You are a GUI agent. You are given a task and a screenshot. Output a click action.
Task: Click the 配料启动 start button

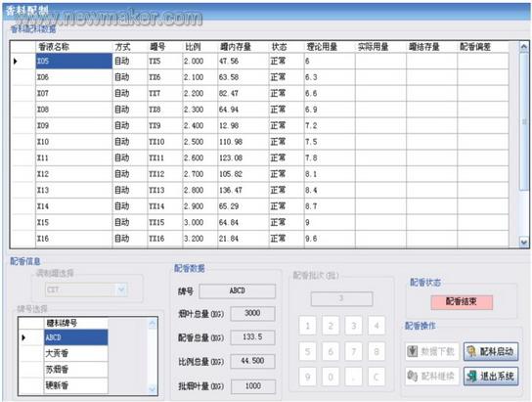click(x=491, y=351)
